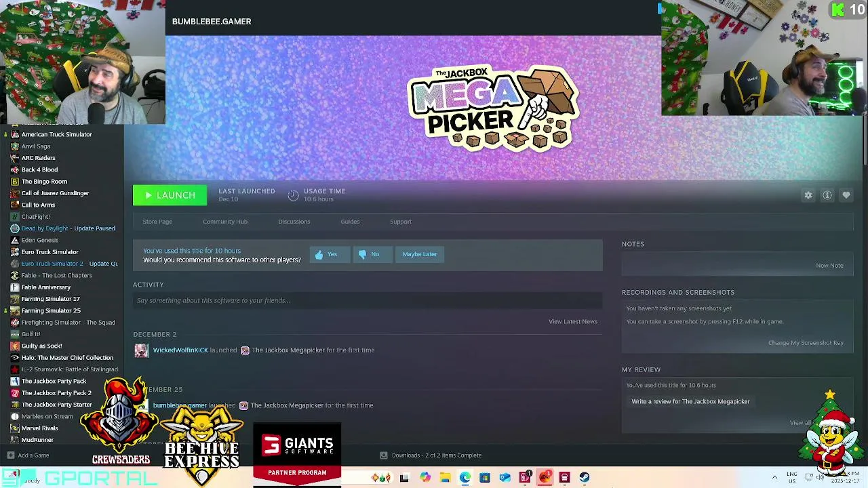
Task: Click the thumbs-down icon on No
Action: [362, 254]
